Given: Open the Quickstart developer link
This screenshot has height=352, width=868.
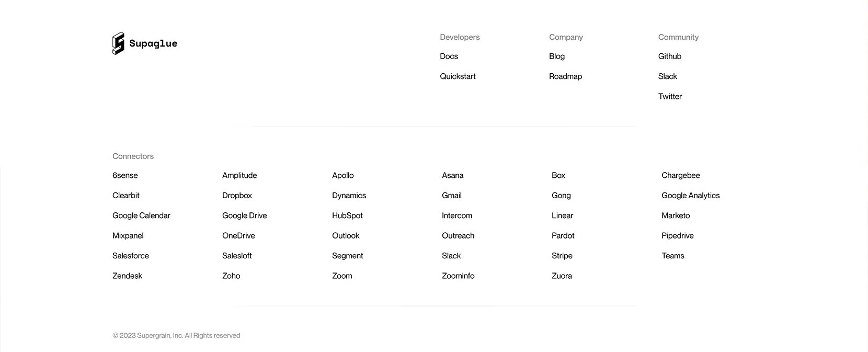Looking at the screenshot, I should coord(458,76).
